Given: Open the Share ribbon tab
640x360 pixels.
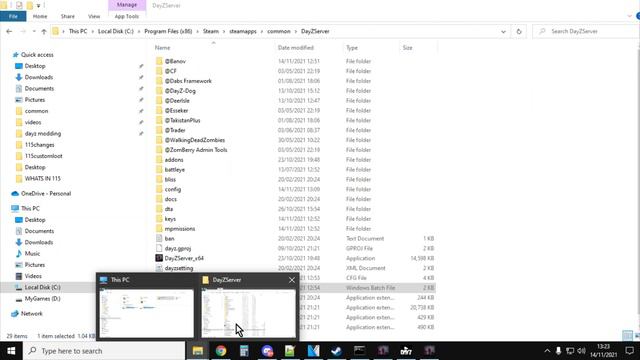Looking at the screenshot, I should coord(68,16).
